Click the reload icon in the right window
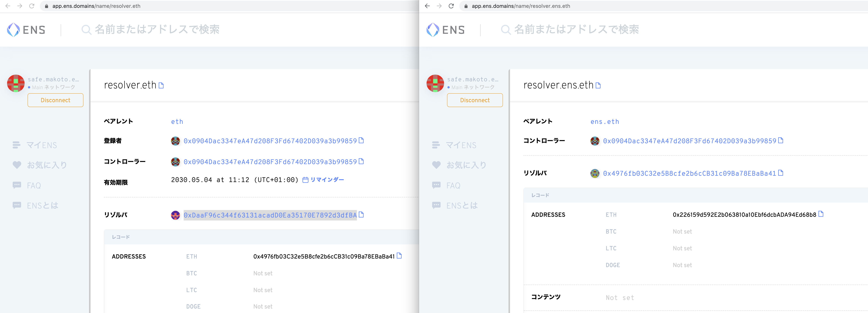Image resolution: width=868 pixels, height=313 pixels. point(451,6)
